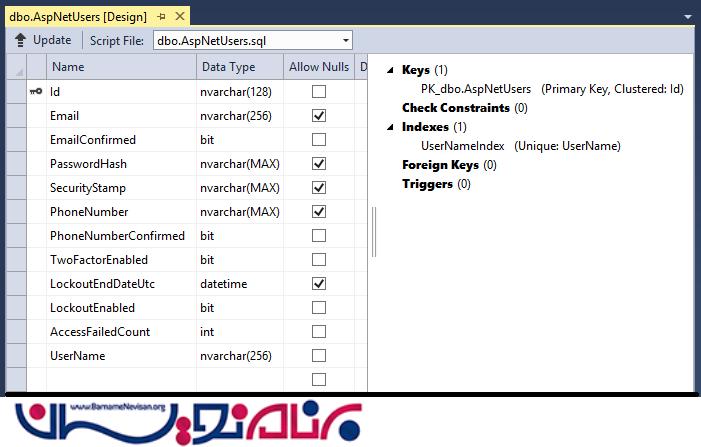Enable Allow Nulls for EmailConfirmed
Viewport: 701px width, 447px height.
click(x=319, y=140)
